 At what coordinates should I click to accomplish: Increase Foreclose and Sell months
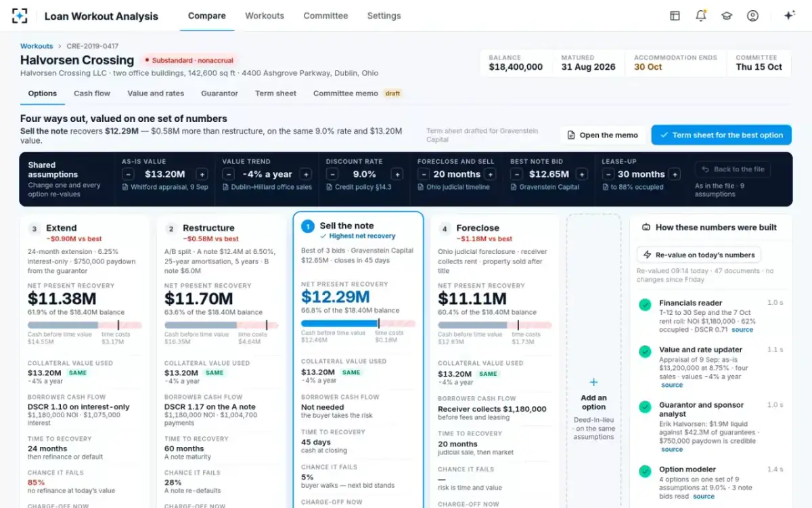(490, 174)
